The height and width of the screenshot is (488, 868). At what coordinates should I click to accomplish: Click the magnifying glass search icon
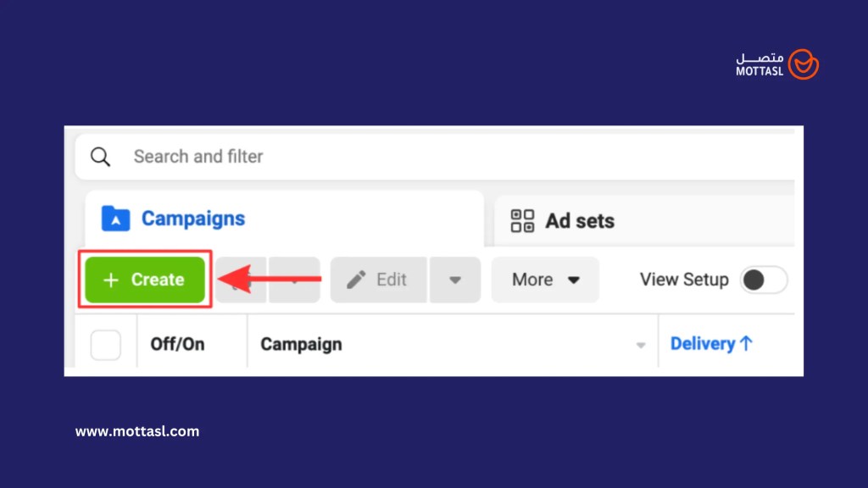[x=101, y=157]
